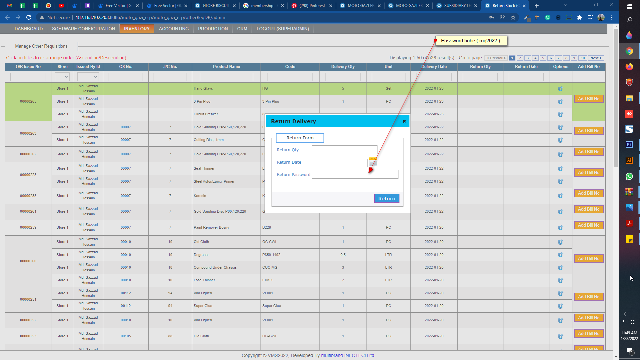Open Photoshop from the taskbar
The height and width of the screenshot is (360, 644).
click(x=629, y=145)
